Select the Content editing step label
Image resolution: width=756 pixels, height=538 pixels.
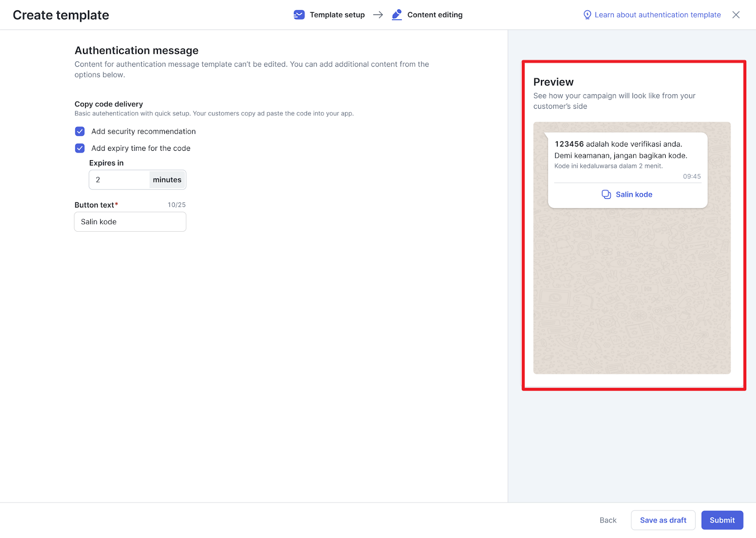click(435, 15)
